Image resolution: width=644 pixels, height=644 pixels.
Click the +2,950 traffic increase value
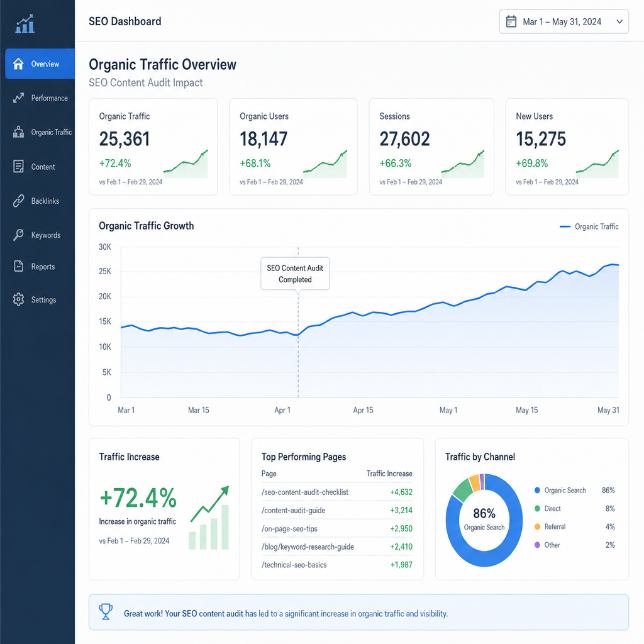(x=401, y=528)
